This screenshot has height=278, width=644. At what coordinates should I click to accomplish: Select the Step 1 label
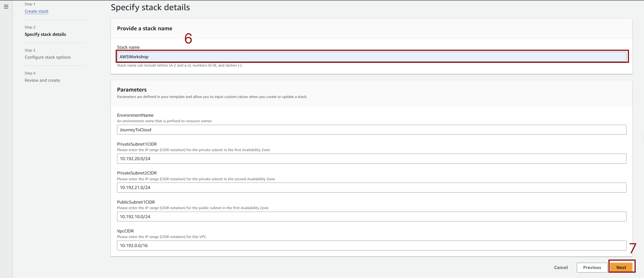[x=30, y=4]
